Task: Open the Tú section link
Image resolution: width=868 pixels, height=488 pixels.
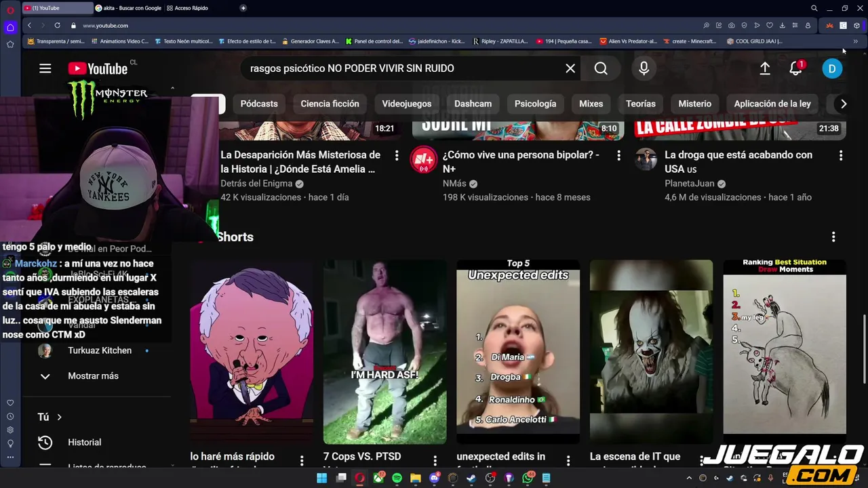Action: tap(50, 418)
